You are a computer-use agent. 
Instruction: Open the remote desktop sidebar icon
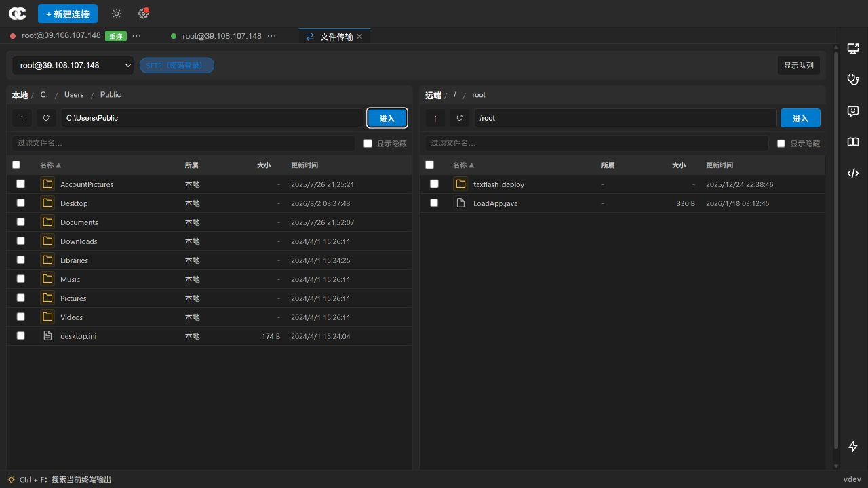click(x=853, y=49)
